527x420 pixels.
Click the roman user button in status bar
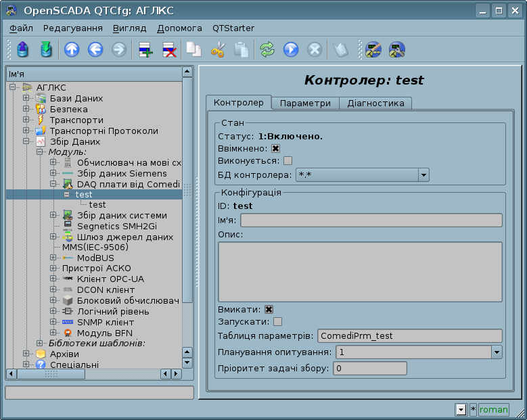pos(493,410)
